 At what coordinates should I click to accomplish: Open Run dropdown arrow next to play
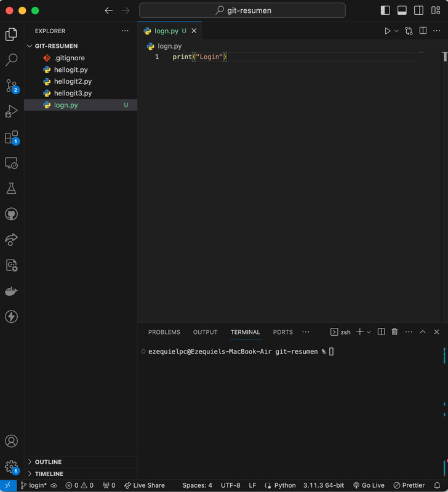(396, 31)
